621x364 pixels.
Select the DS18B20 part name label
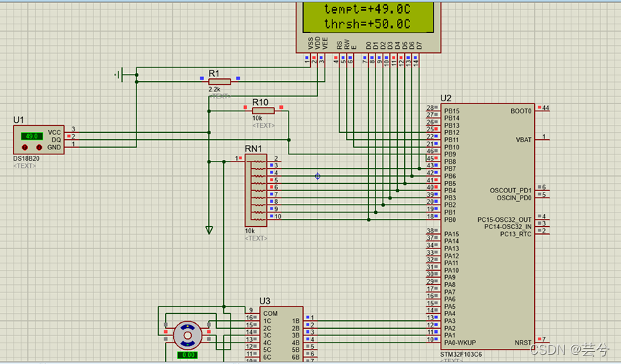coord(26,159)
